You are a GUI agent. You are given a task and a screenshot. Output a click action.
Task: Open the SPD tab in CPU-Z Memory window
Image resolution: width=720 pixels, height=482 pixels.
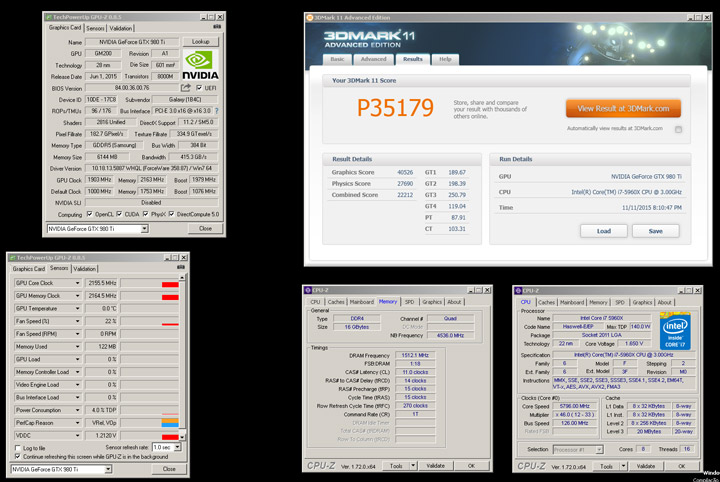(409, 302)
